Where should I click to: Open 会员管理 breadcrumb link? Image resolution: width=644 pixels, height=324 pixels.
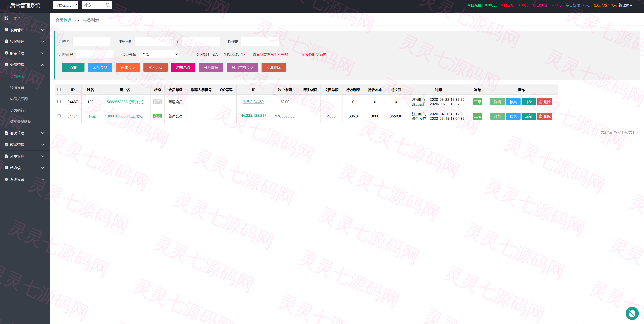pos(63,20)
